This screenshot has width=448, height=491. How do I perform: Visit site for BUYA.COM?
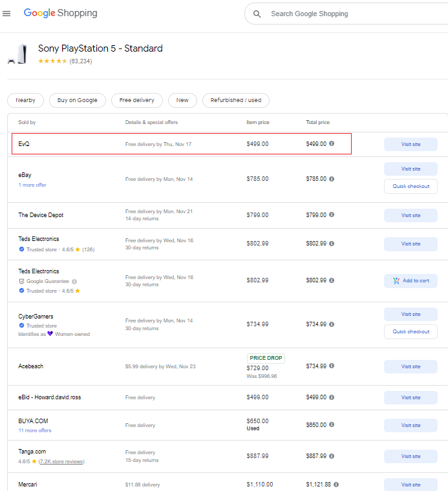click(x=411, y=425)
